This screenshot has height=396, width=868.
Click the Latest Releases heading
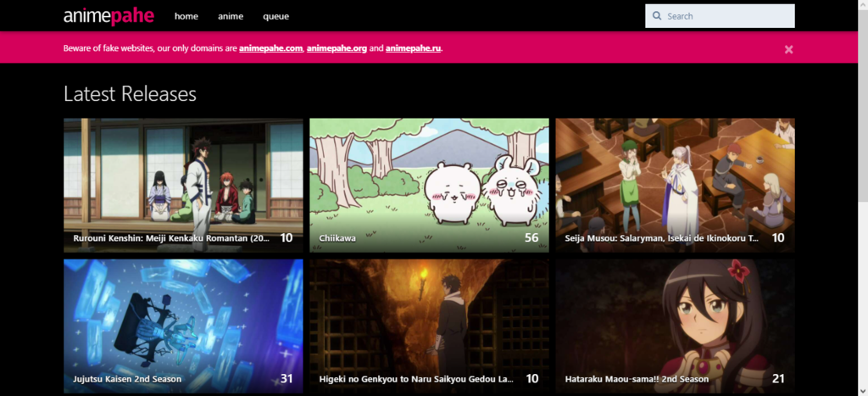point(130,93)
